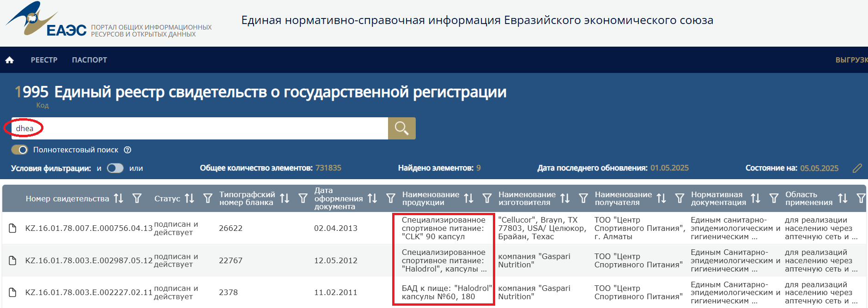Click blank number 2378
Viewport: 868px width, 308px height.
coord(228,292)
